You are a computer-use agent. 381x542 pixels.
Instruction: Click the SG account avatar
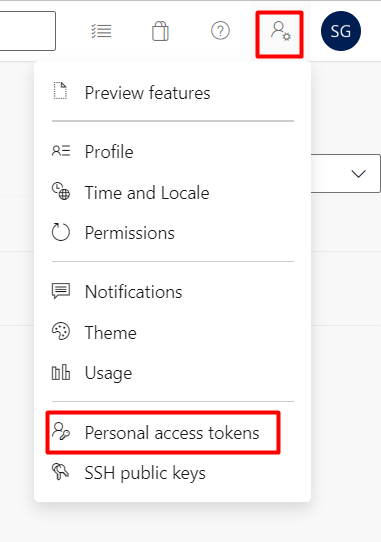[341, 31]
